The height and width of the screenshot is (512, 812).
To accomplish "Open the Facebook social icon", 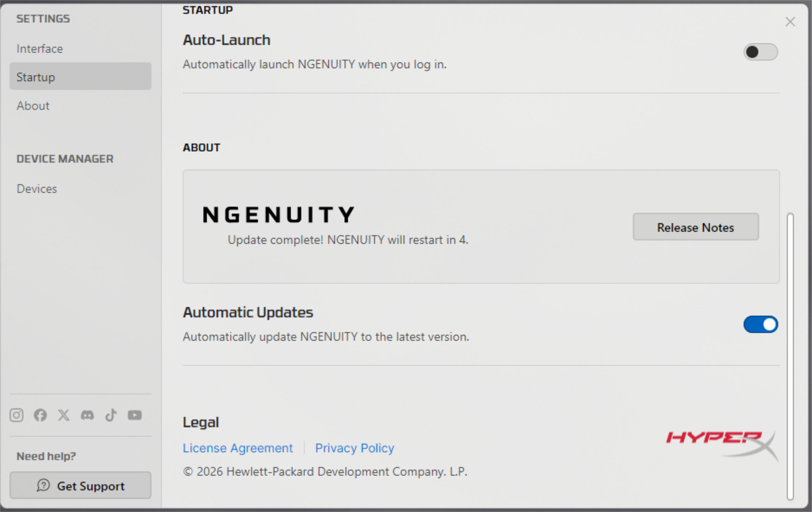I will 40,415.
